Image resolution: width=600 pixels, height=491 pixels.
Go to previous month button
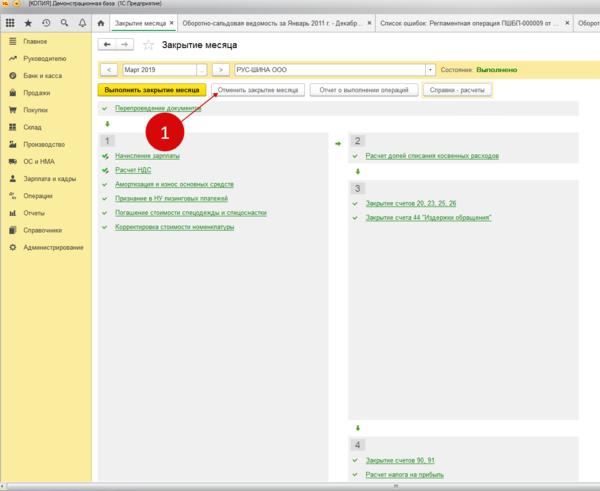(x=109, y=70)
